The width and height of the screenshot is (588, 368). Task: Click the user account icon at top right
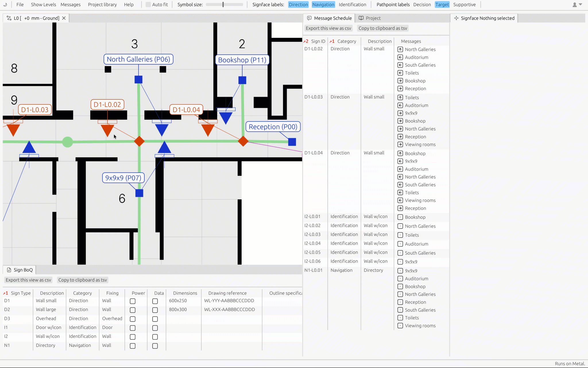(x=575, y=5)
